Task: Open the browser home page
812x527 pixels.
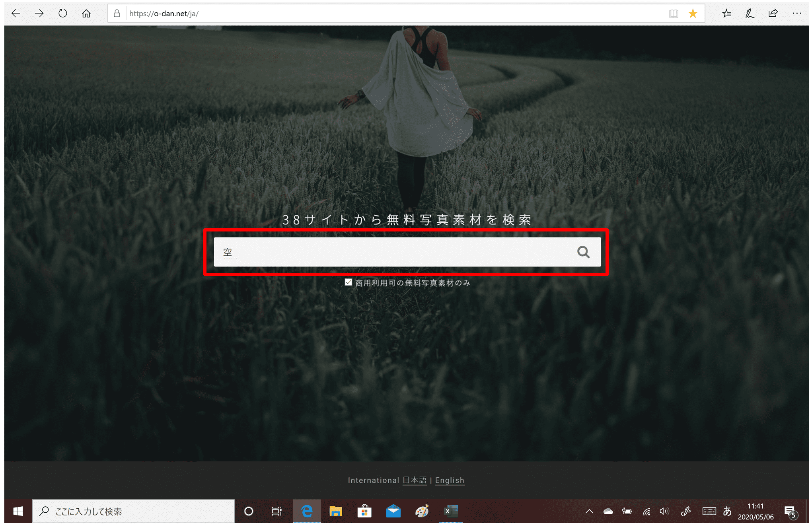Action: 86,14
